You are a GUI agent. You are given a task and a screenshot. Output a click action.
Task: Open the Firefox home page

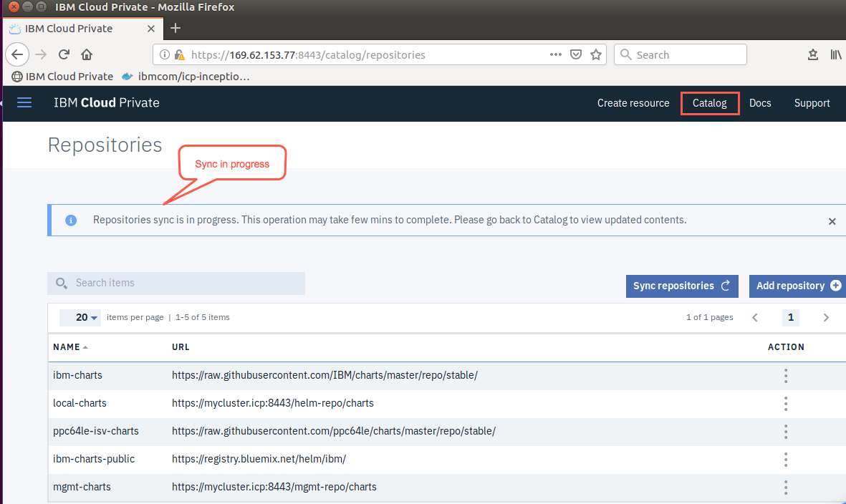pyautogui.click(x=87, y=54)
